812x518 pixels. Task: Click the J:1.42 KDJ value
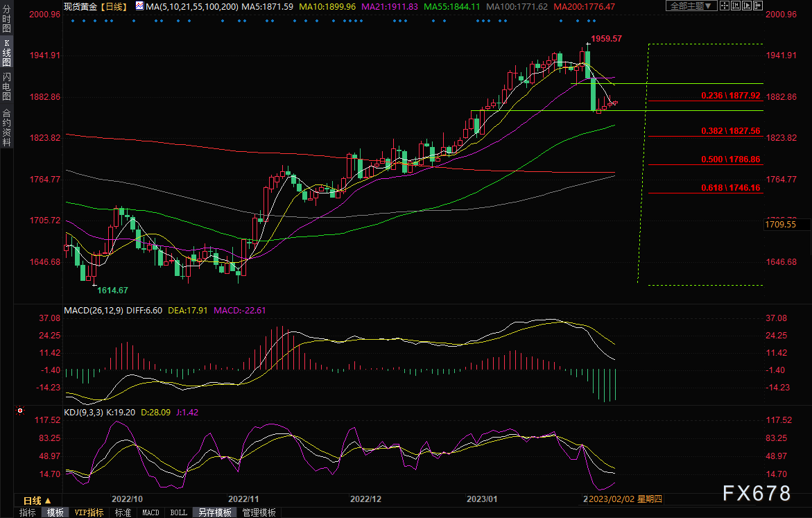coord(187,413)
